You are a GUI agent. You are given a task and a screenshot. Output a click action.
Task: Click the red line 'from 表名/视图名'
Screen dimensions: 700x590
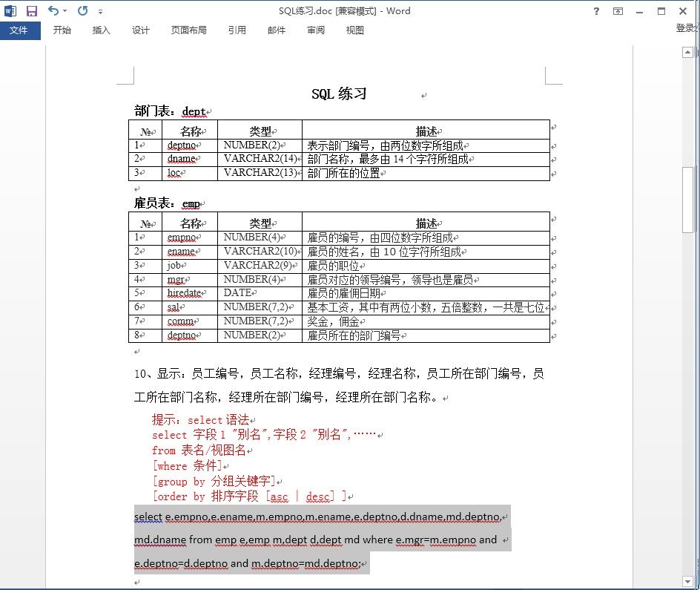(x=199, y=450)
